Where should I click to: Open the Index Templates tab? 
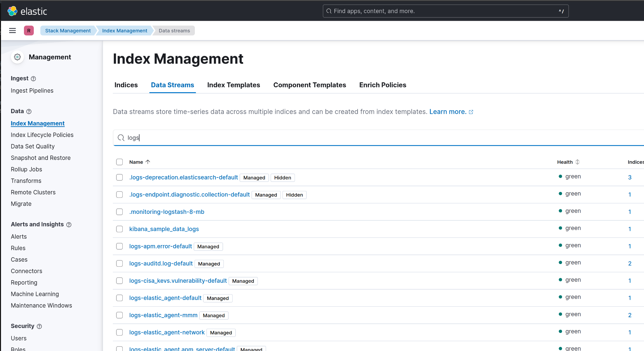[234, 85]
